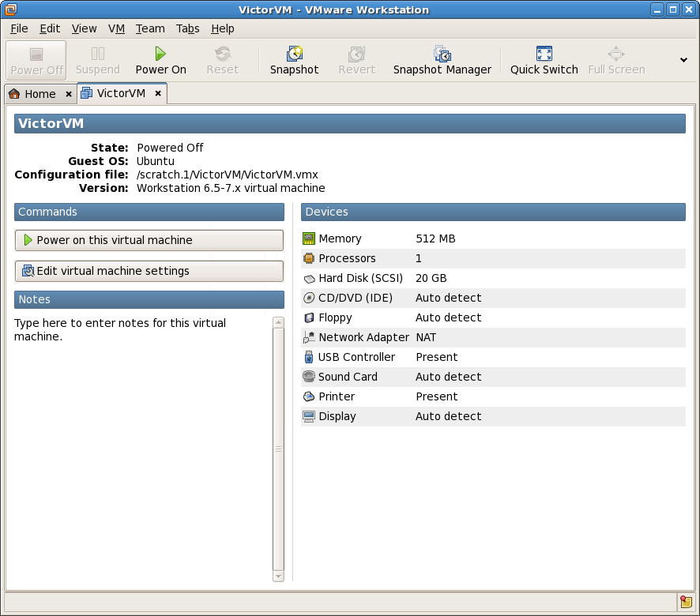This screenshot has width=700, height=616.
Task: Select the Network Adapter icon
Action: [x=310, y=337]
